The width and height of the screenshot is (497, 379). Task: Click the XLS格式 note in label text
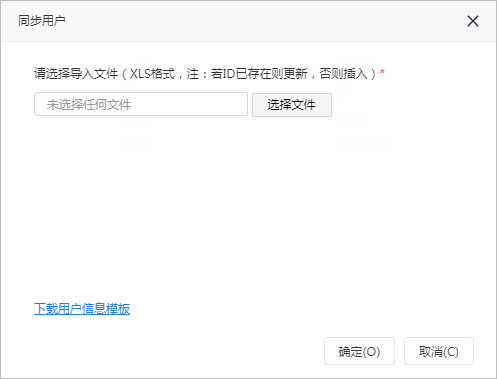[x=152, y=73]
